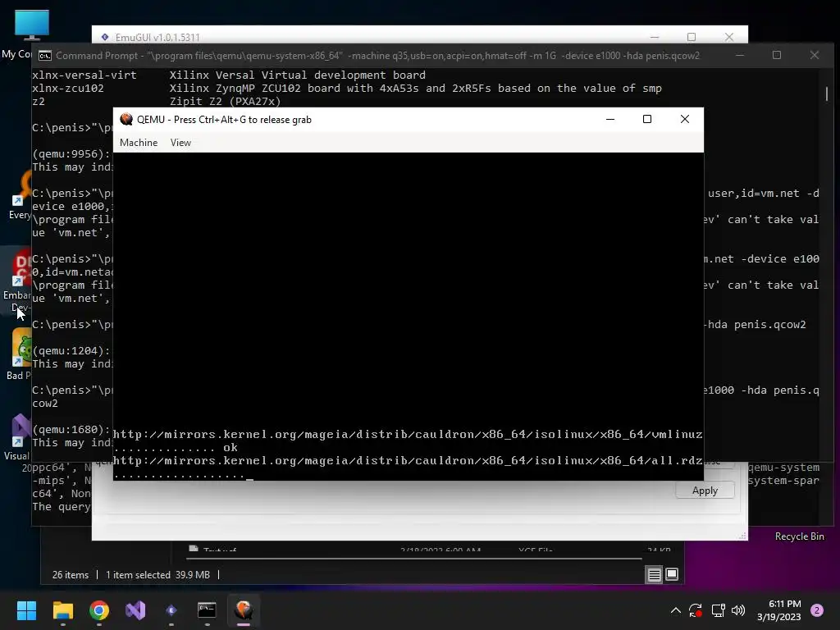This screenshot has height=630, width=840.
Task: Open the Recycle Bin desktop icon
Action: click(x=799, y=536)
